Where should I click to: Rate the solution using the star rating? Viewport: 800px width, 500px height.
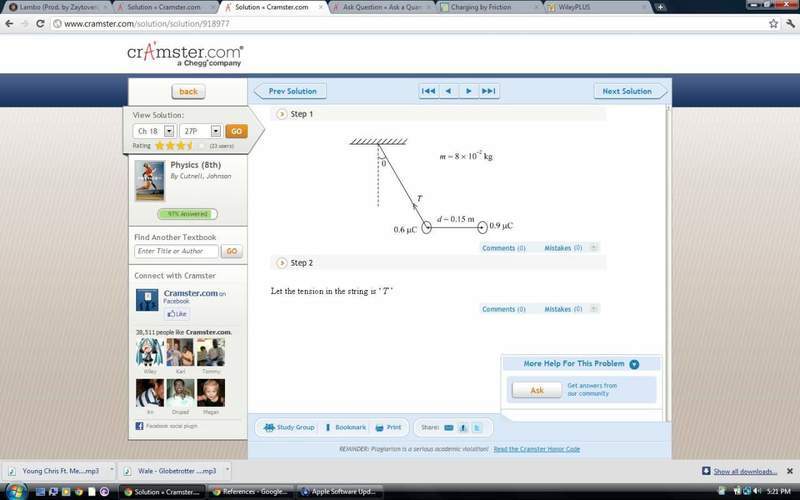(x=181, y=145)
